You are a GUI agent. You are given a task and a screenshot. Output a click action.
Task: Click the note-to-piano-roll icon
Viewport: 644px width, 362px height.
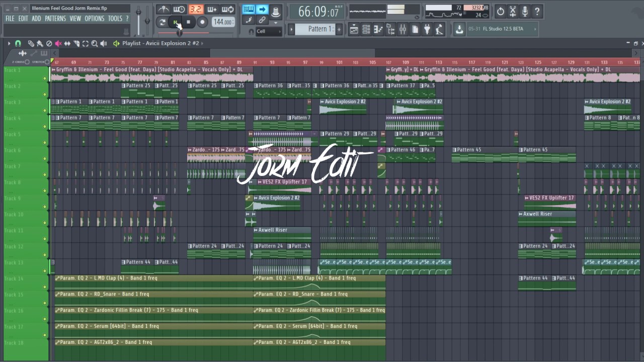[x=248, y=20]
